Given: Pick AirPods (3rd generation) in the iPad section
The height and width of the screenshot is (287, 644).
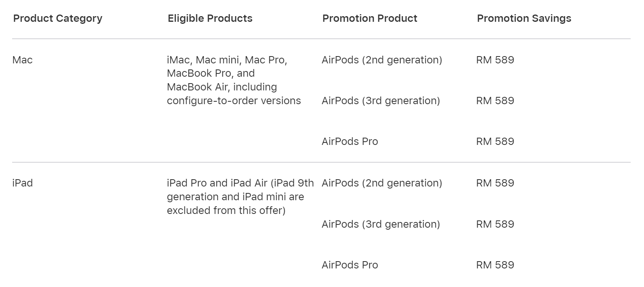Looking at the screenshot, I should (380, 224).
